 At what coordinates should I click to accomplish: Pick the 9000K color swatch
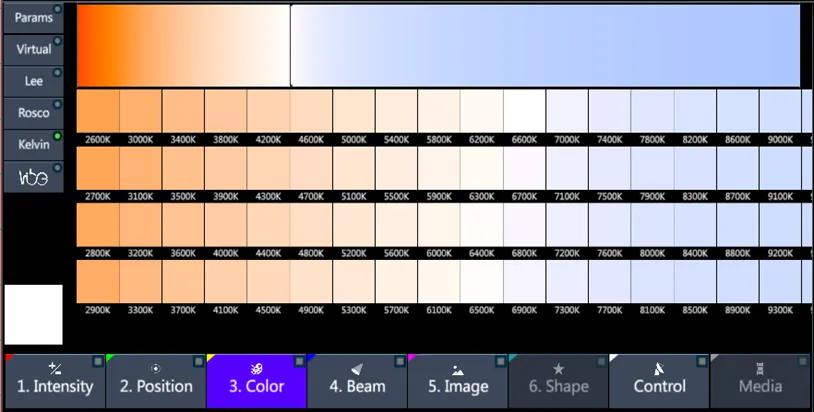[780, 111]
